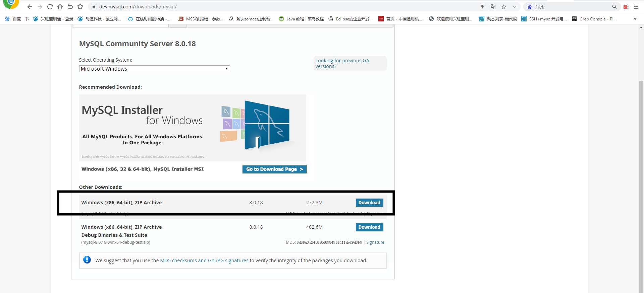Click the MySQL Installer for Windows banner
Viewport: 644px width, 293px height.
193,128
